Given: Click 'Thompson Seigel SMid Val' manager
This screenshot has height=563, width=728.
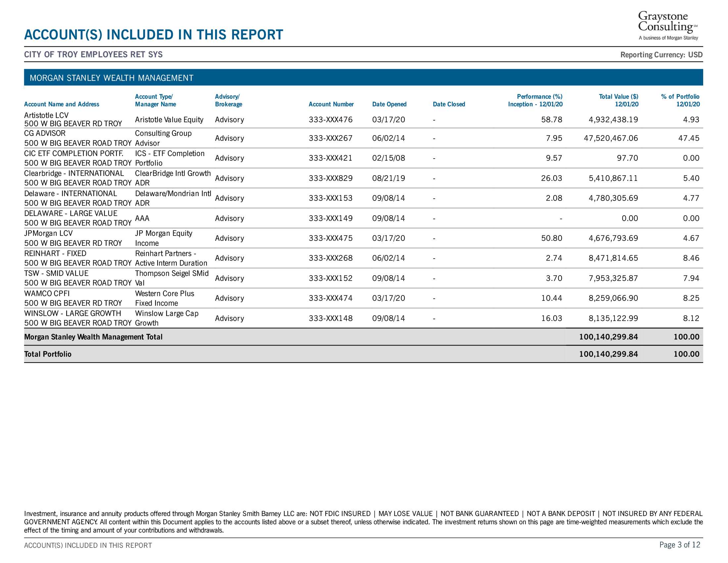Looking at the screenshot, I should point(172,278).
